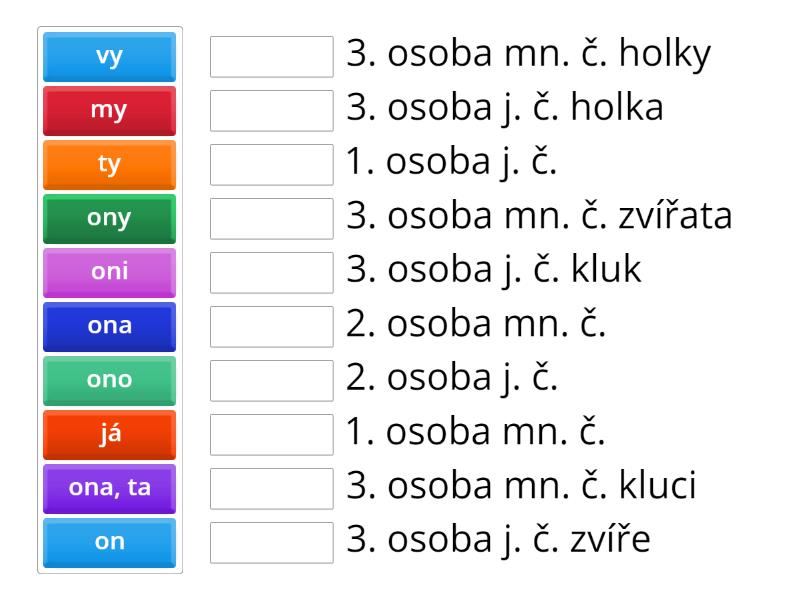Click the answer box beside "3. osoba j. č. zvíře"
Viewport: 800px width, 600px height.
(271, 541)
